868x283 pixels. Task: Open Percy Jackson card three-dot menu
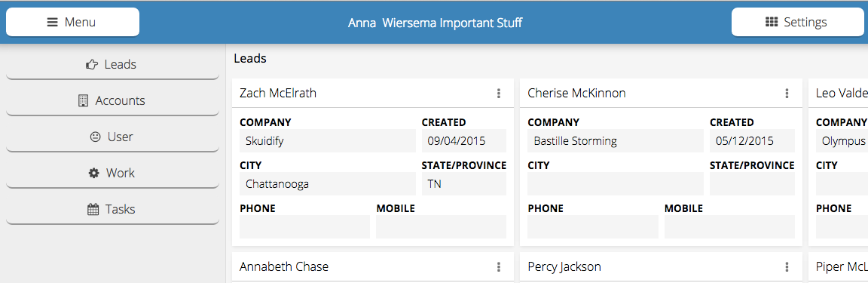pyautogui.click(x=787, y=267)
